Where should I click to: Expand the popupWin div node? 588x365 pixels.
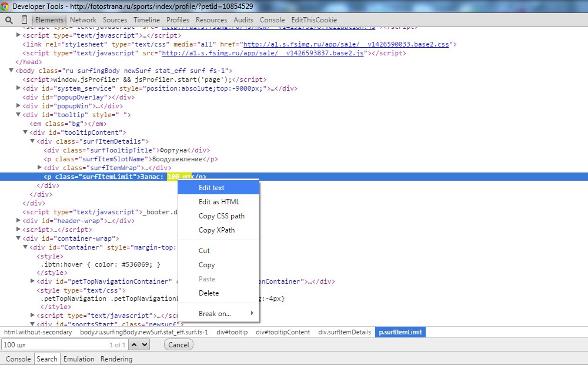coord(18,106)
